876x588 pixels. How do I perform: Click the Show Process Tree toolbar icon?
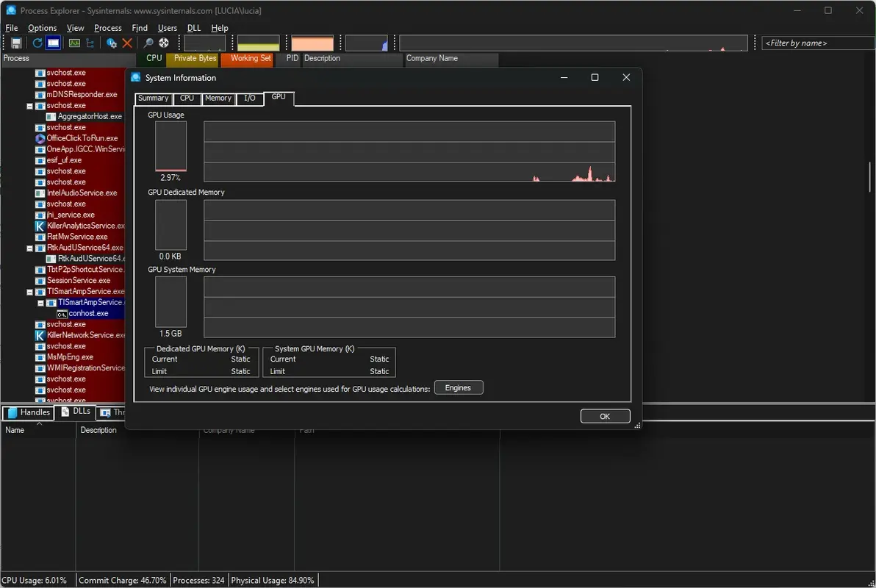[90, 43]
